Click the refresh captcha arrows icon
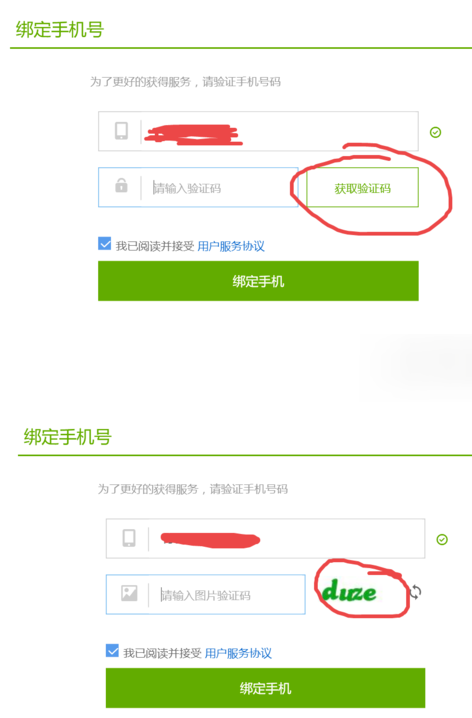472x718 pixels. point(415,592)
